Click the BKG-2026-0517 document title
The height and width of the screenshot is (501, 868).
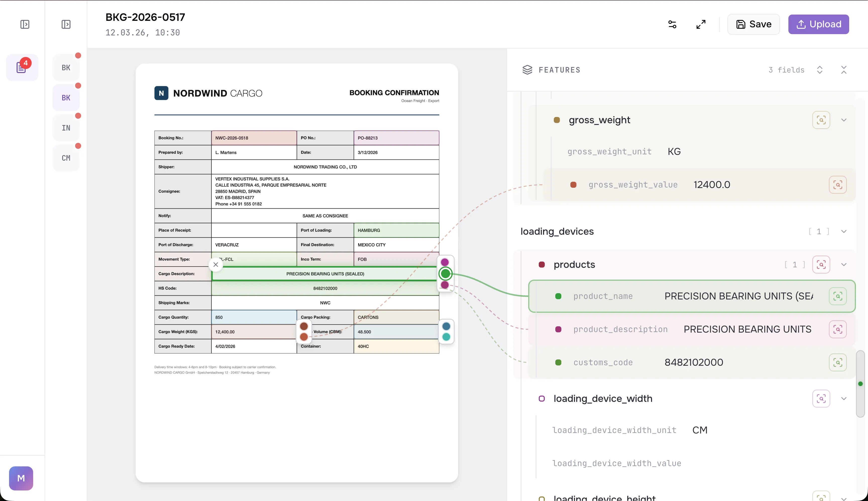click(145, 17)
